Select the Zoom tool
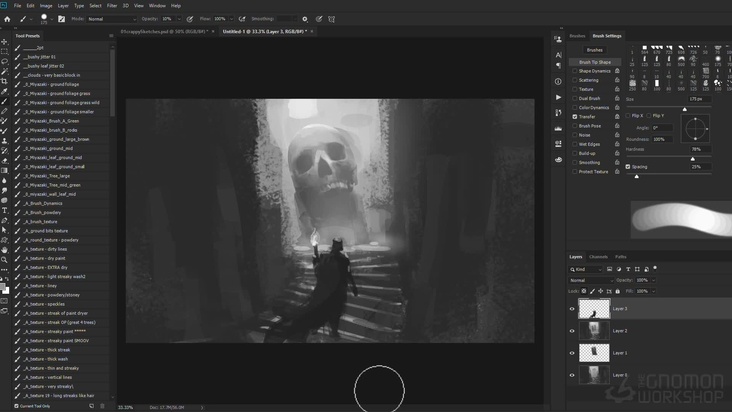This screenshot has height=412, width=732. [4, 259]
